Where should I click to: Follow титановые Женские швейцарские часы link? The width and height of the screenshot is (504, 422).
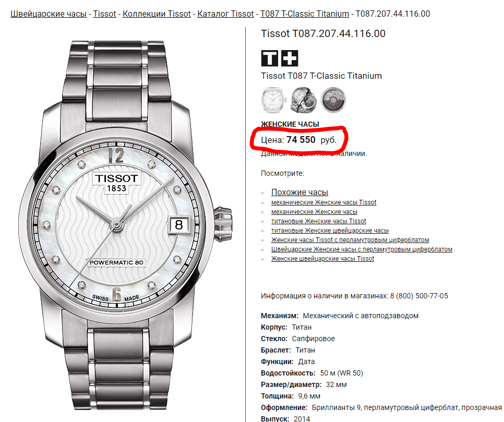pyautogui.click(x=330, y=231)
